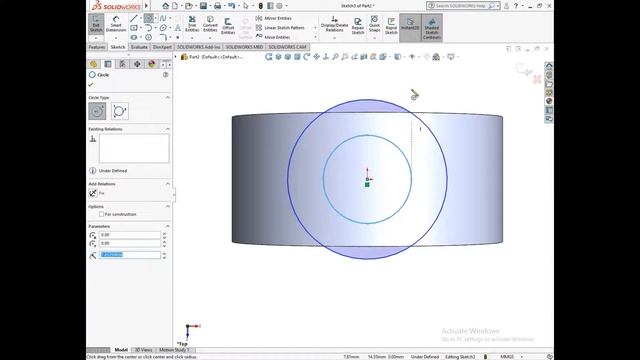Switch to the Features ribbon tab
The image size is (640, 360).
click(x=97, y=47)
